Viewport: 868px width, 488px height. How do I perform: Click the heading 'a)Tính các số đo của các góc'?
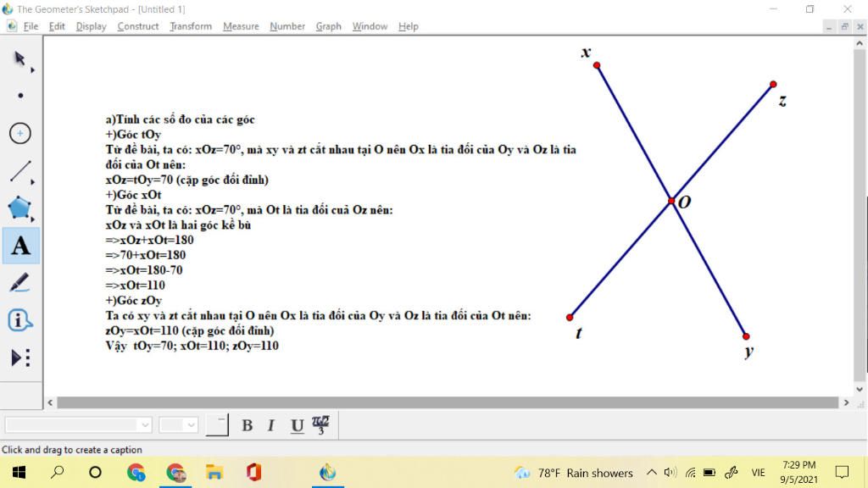coord(181,119)
